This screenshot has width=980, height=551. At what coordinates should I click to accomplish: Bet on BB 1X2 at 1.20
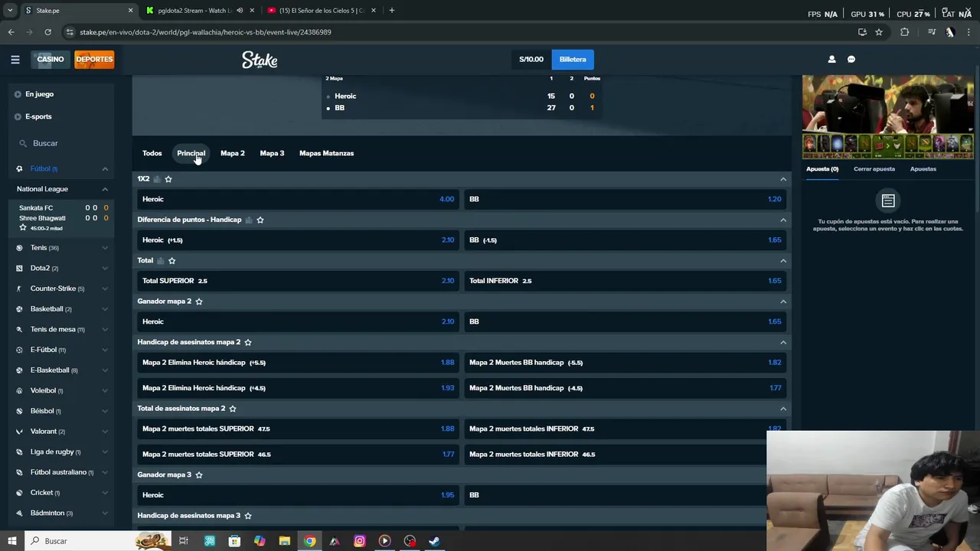(x=626, y=199)
